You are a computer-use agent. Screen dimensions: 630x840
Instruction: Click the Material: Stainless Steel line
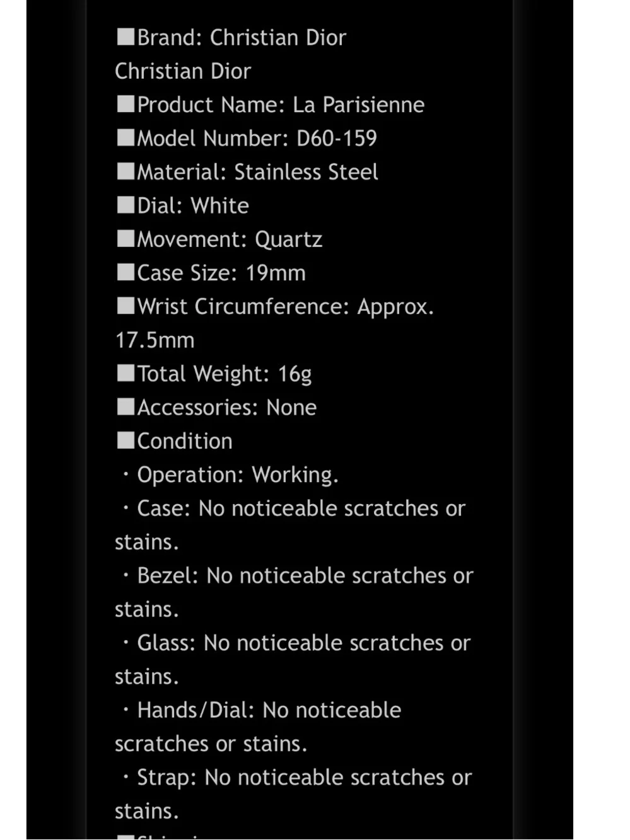pyautogui.click(x=247, y=172)
